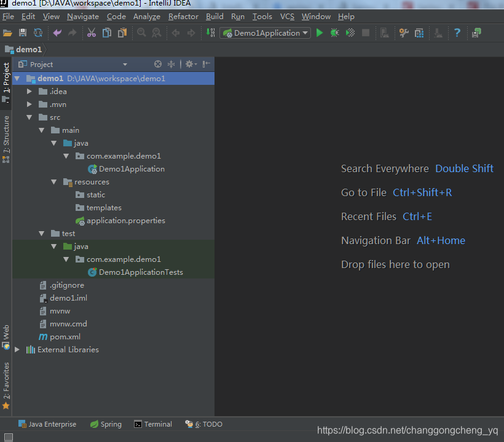Image resolution: width=504 pixels, height=442 pixels.
Task: Open the VCS menu
Action: (287, 17)
